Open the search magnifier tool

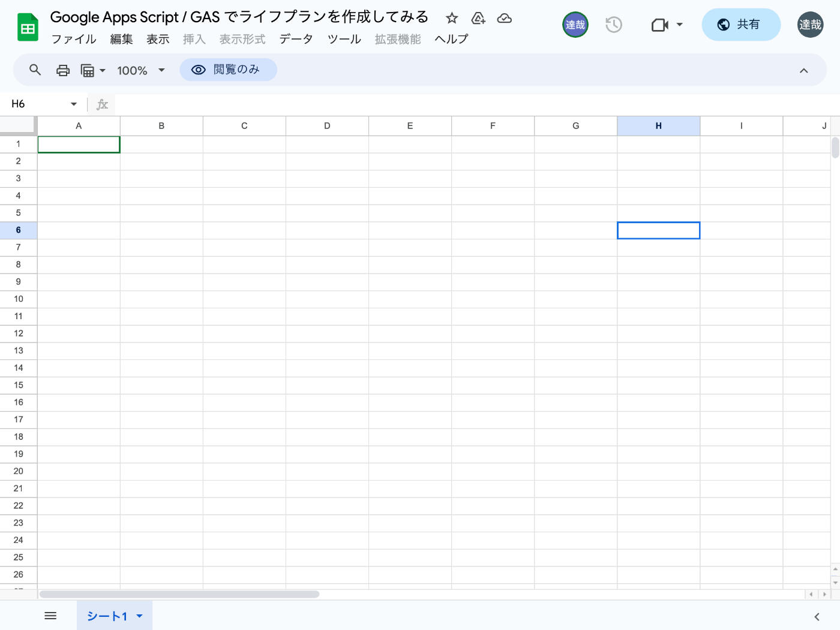[35, 70]
